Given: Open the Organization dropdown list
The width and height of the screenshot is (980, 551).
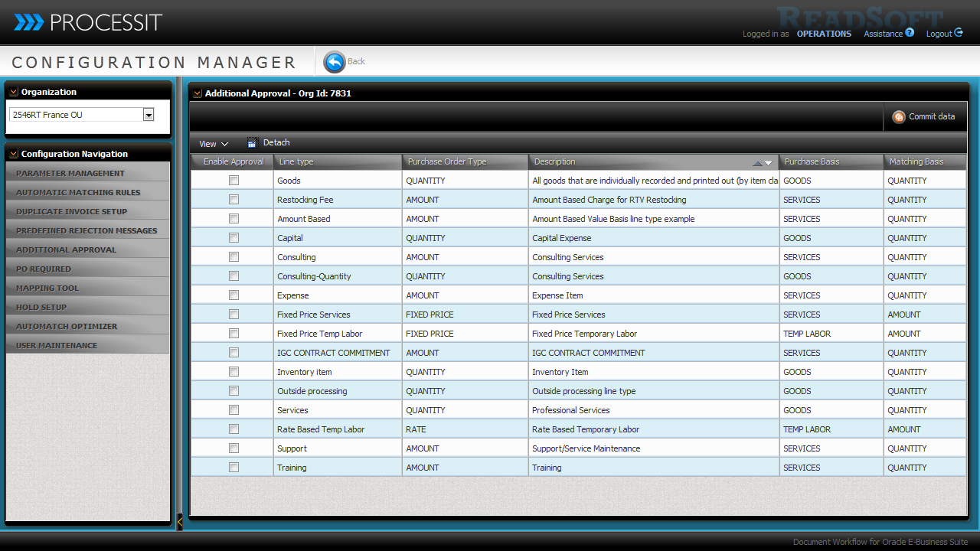Looking at the screenshot, I should 149,115.
